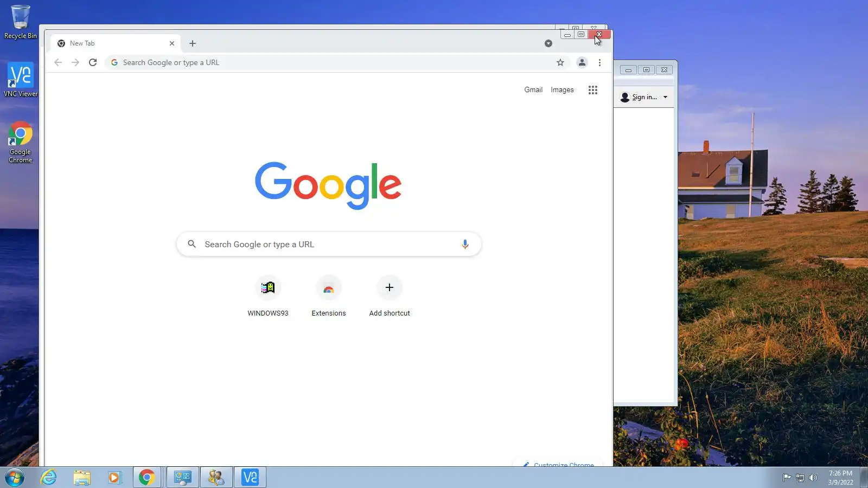Select the Google Chrome desktop shortcut
The width and height of the screenshot is (868, 488).
[21, 142]
